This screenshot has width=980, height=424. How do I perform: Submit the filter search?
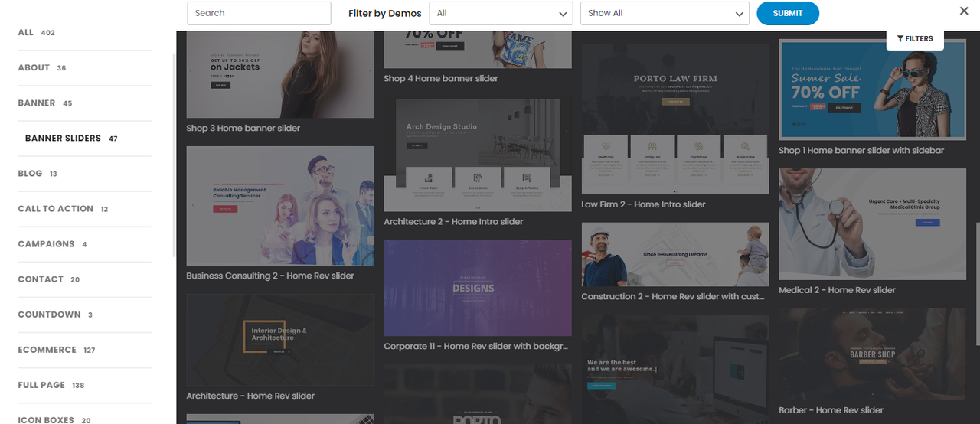(788, 13)
